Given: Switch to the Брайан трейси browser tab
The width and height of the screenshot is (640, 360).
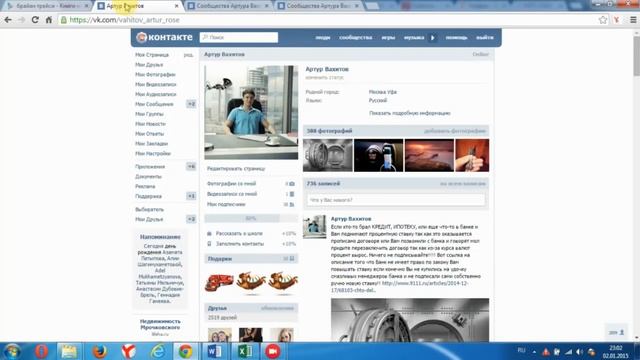Looking at the screenshot, I should (47, 6).
